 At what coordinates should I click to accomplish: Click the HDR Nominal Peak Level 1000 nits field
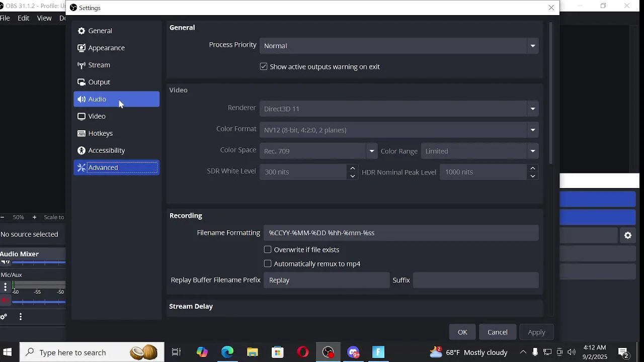(x=484, y=172)
